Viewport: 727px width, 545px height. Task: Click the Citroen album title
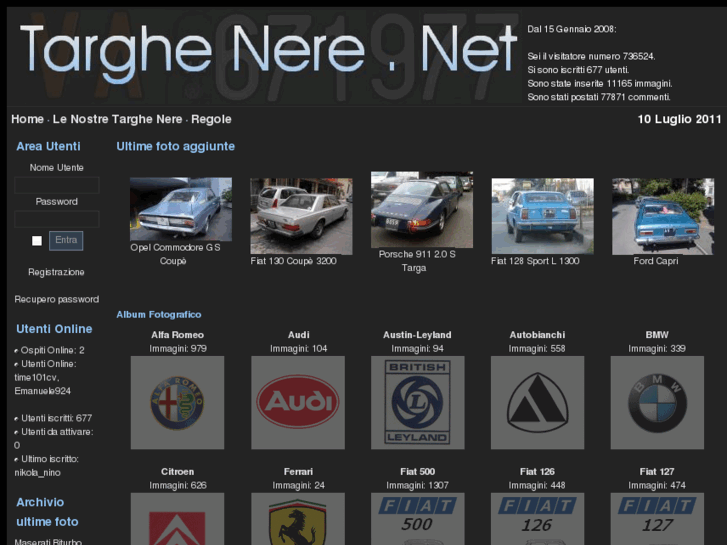click(x=177, y=472)
